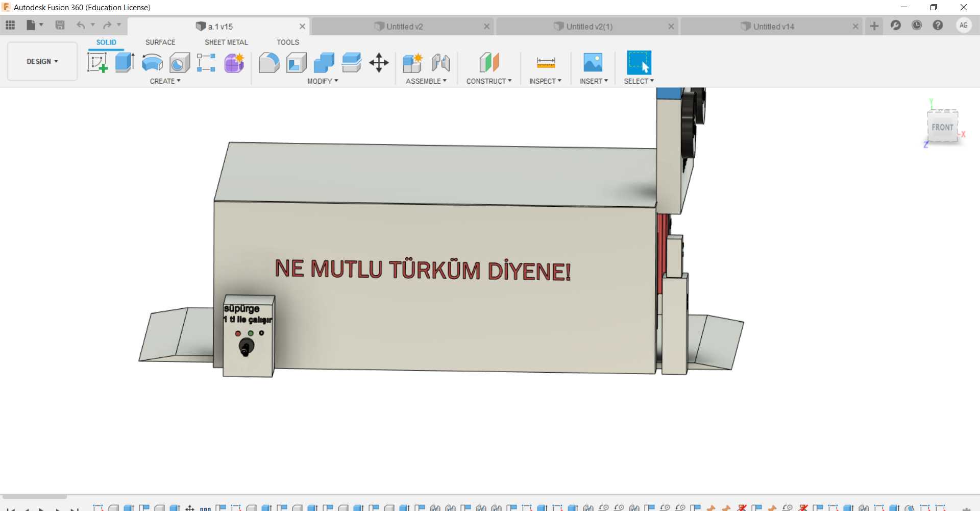This screenshot has width=980, height=511.
Task: Close the a.1 v15 tab
Action: 302,27
